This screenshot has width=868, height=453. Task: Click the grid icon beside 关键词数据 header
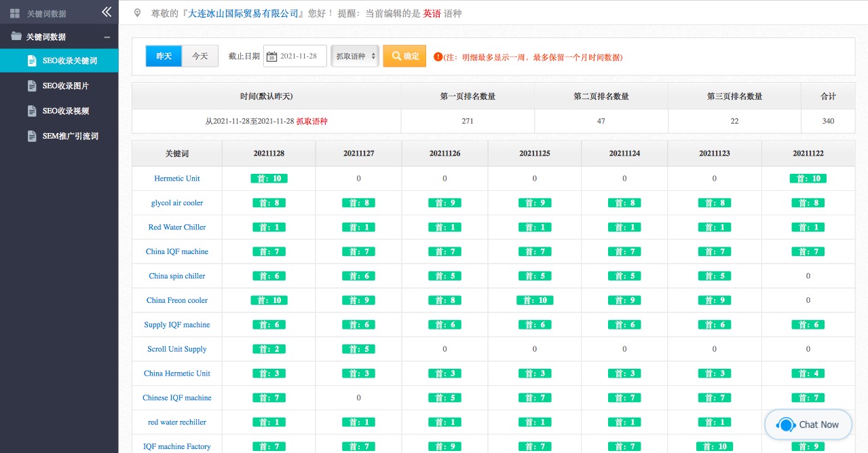click(15, 13)
